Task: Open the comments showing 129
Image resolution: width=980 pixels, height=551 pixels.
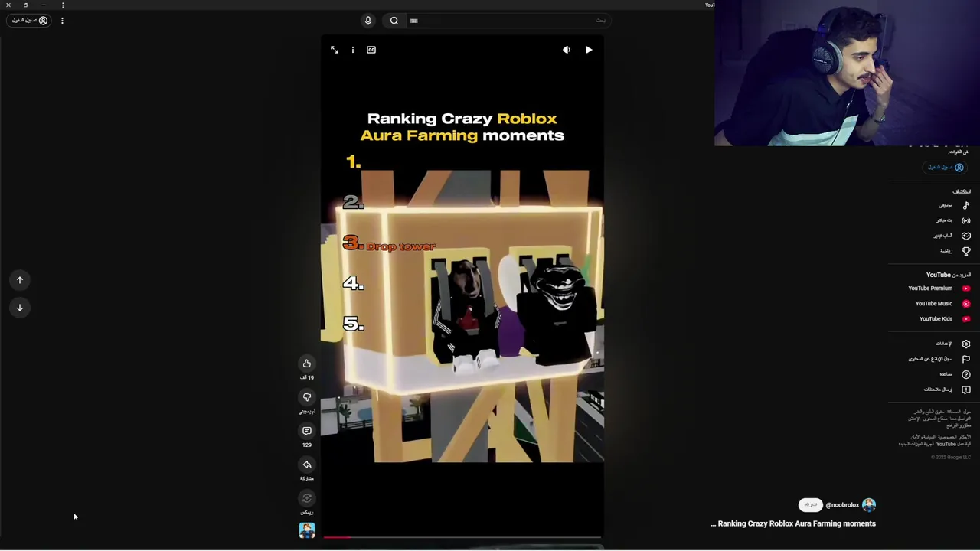Action: 307,431
